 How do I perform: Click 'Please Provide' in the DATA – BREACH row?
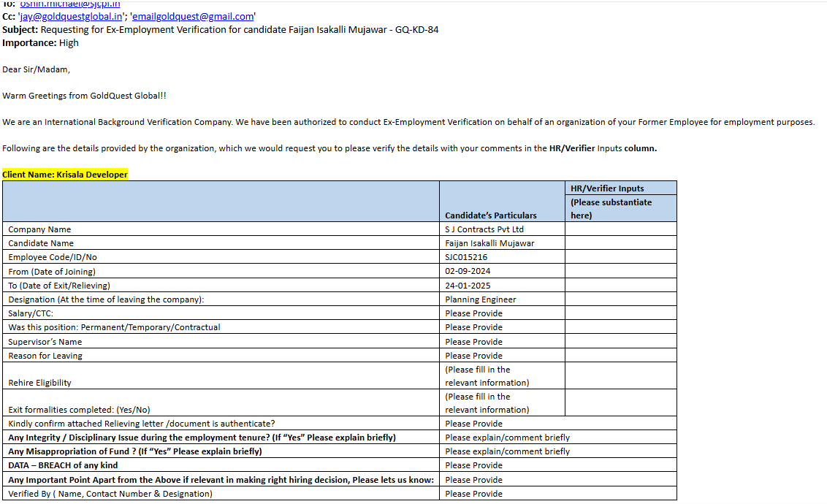click(x=473, y=465)
